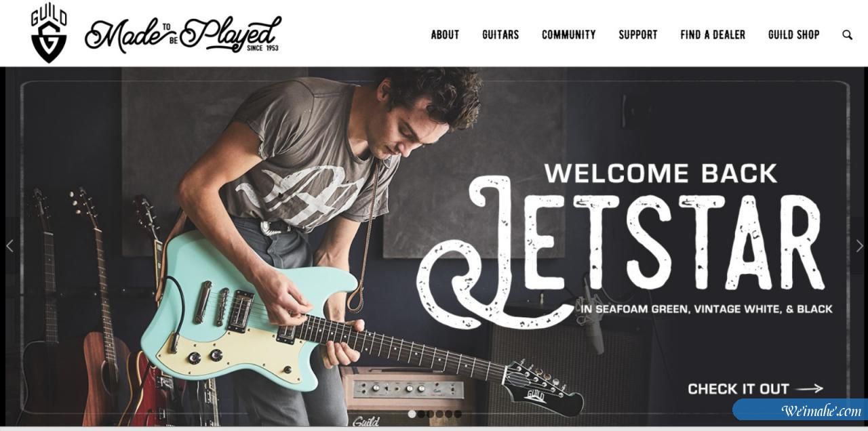Click the Guild shield logo
Screen dimensions: 868x431
pyautogui.click(x=49, y=35)
